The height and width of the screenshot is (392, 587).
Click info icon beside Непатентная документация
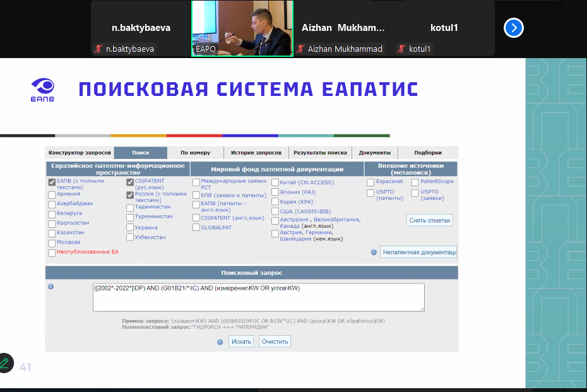(374, 252)
